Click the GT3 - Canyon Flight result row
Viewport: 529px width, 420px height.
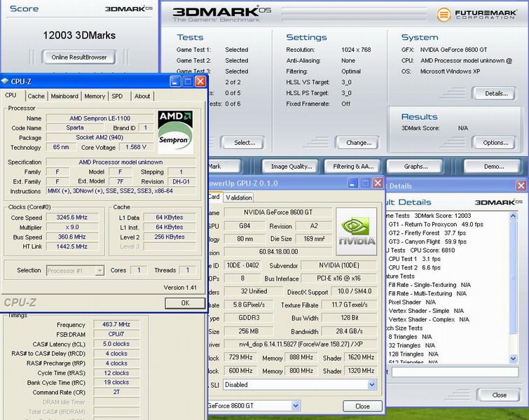pos(427,241)
